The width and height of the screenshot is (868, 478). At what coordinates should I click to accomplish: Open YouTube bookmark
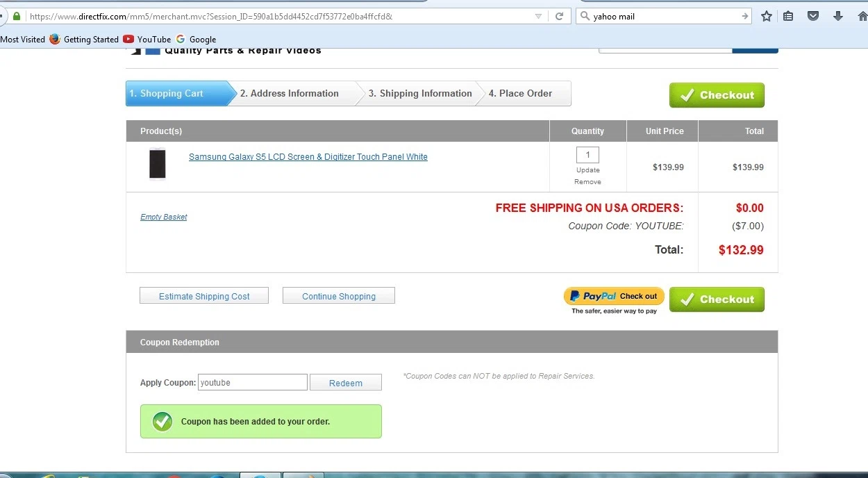tap(147, 40)
